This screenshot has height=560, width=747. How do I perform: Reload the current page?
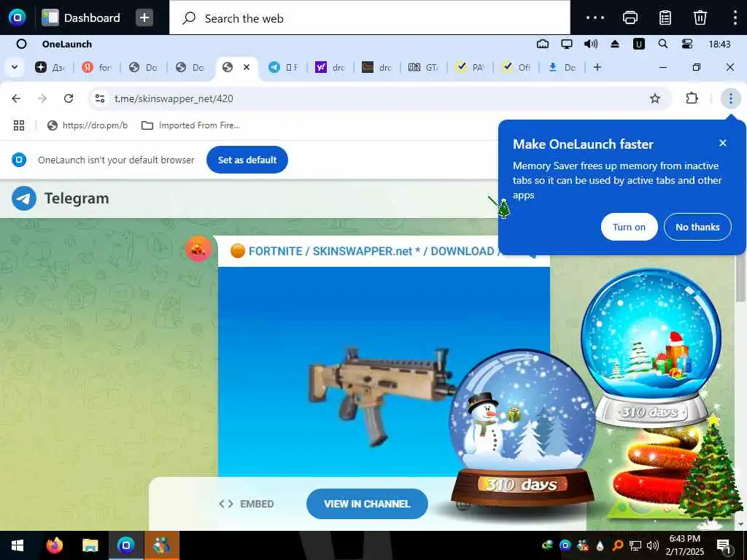pos(69,98)
